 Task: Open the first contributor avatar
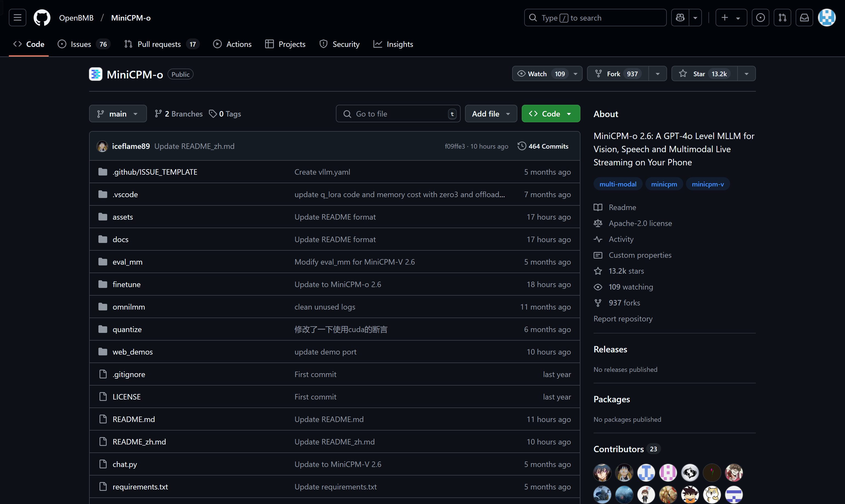click(602, 472)
